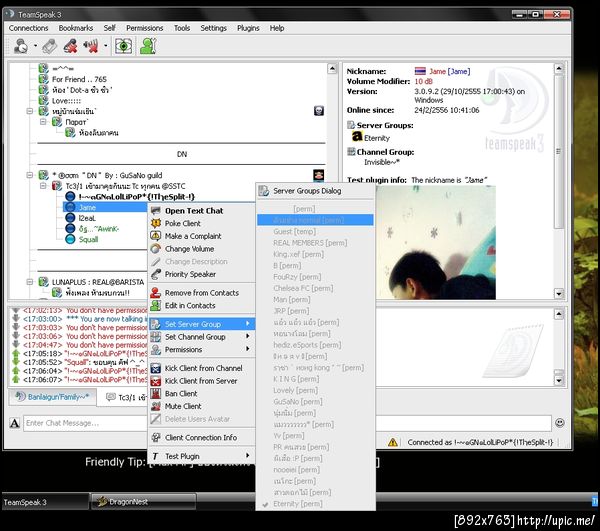This screenshot has height=531, width=600.
Task: Choose Open Text Chat from context menu
Action: pos(202,210)
